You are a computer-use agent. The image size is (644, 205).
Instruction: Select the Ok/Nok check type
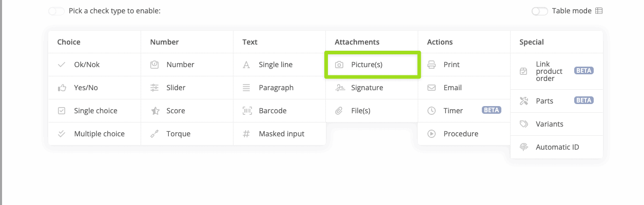coord(87,65)
